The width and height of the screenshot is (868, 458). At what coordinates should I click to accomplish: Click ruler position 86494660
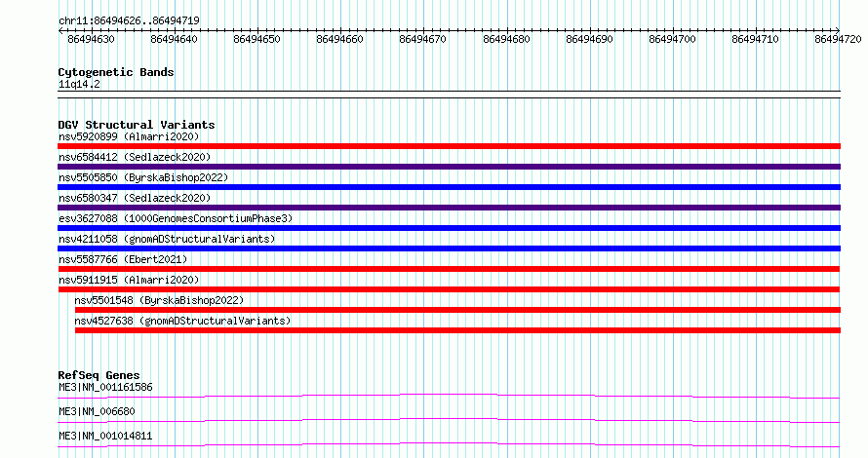coord(340,39)
